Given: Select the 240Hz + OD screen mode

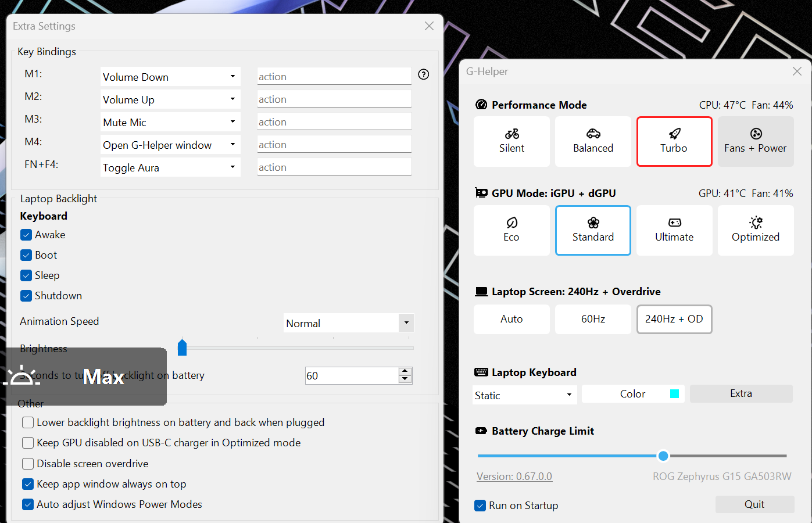Looking at the screenshot, I should (674, 319).
